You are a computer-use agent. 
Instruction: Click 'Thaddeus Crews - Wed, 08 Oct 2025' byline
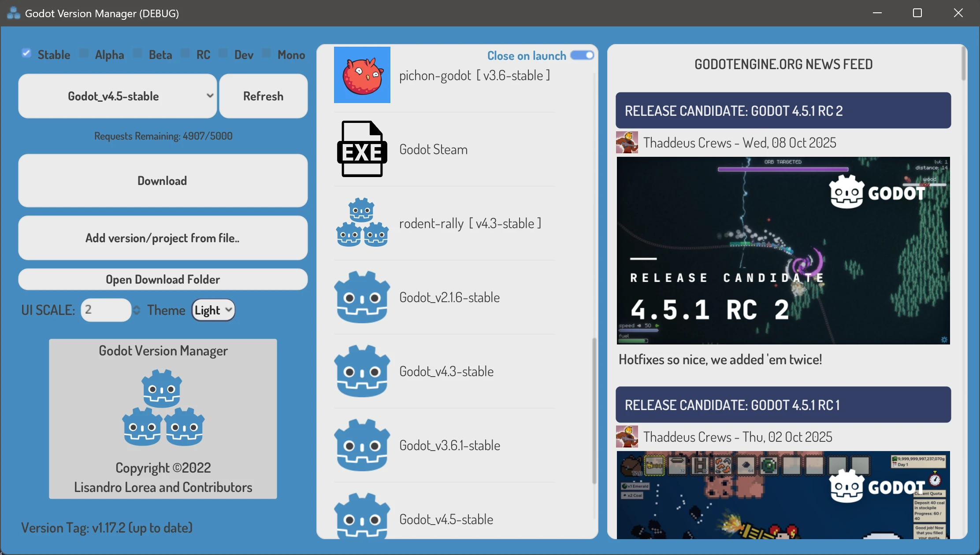(739, 142)
